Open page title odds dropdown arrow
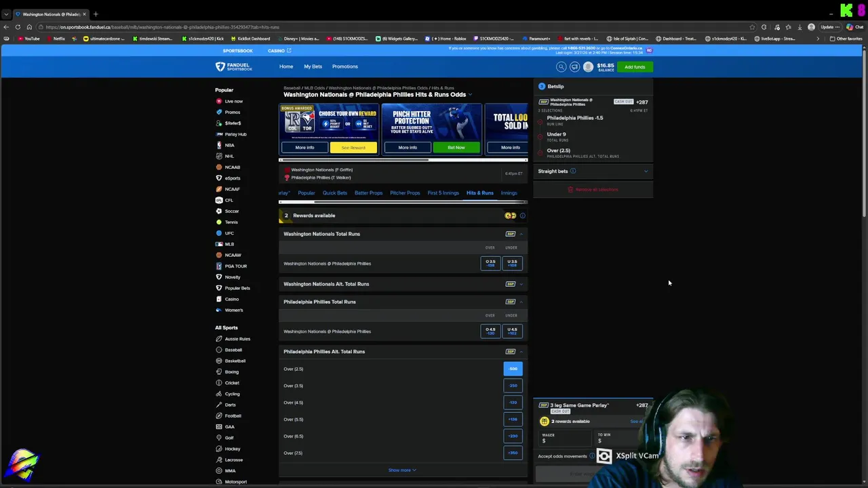Viewport: 868px width, 488px height. 470,95
